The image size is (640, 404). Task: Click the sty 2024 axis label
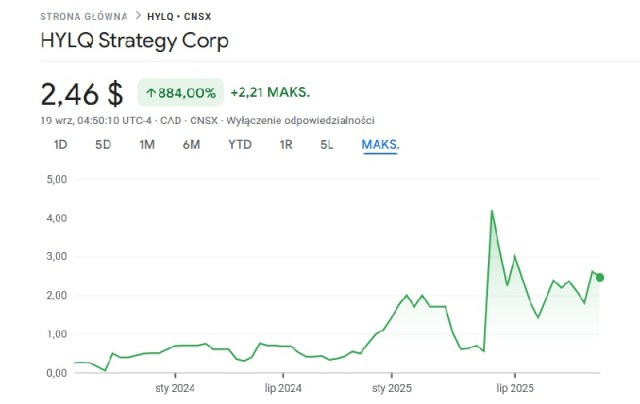(x=174, y=387)
